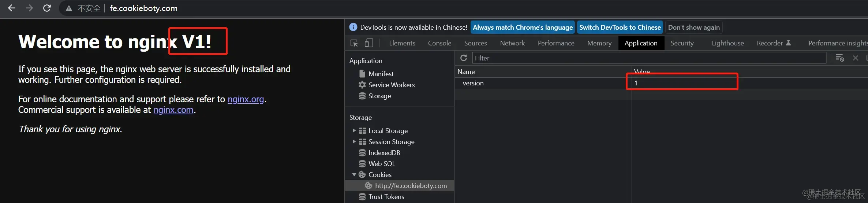Click the not-secure warning triangle icon

69,8
